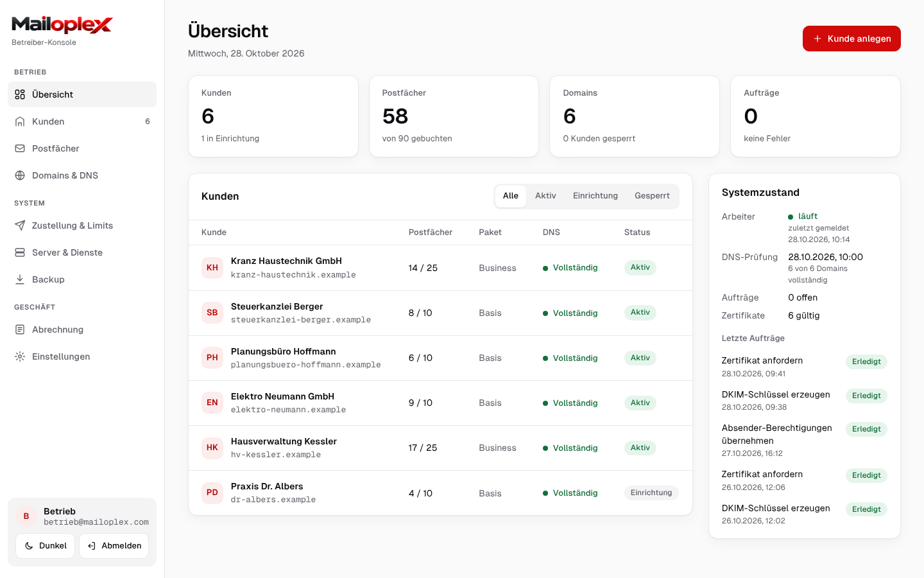Click the Server & Dienste server icon

pyautogui.click(x=20, y=252)
